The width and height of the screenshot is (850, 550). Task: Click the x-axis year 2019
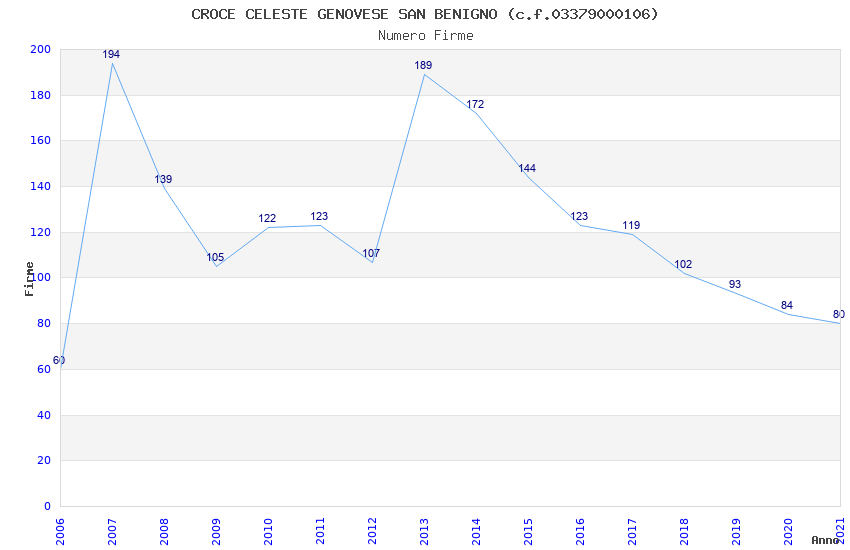tap(737, 531)
